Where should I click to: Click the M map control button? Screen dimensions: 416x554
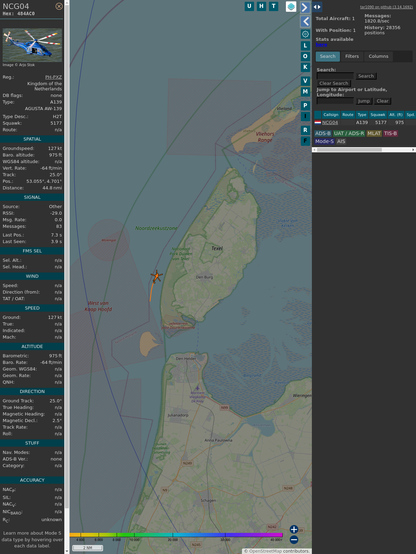click(x=305, y=92)
